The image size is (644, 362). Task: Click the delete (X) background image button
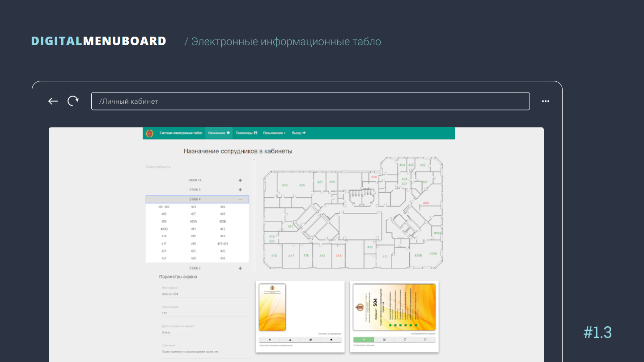[270, 340]
